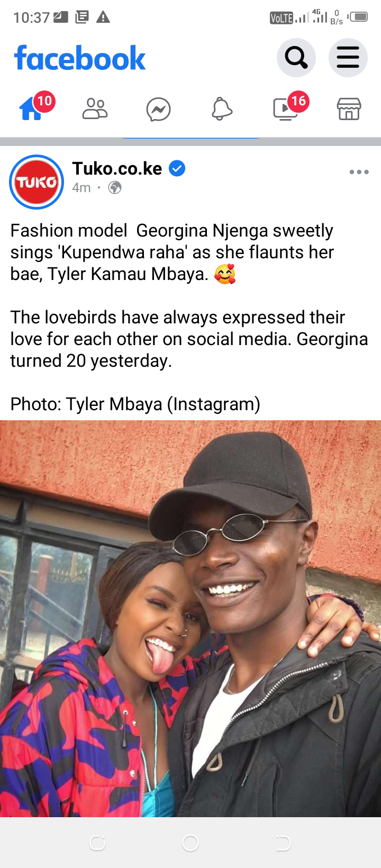Image resolution: width=381 pixels, height=868 pixels.
Task: Open Facebook search magnifier icon
Action: [296, 58]
